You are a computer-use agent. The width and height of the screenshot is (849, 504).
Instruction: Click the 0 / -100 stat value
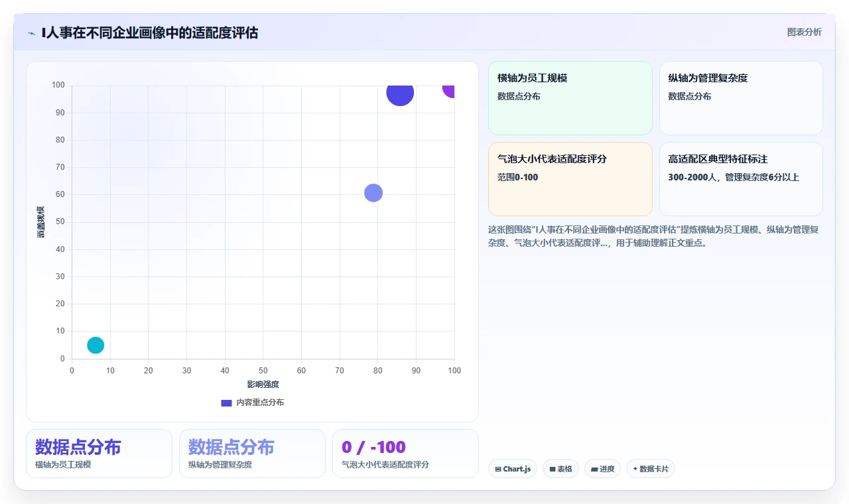click(373, 447)
